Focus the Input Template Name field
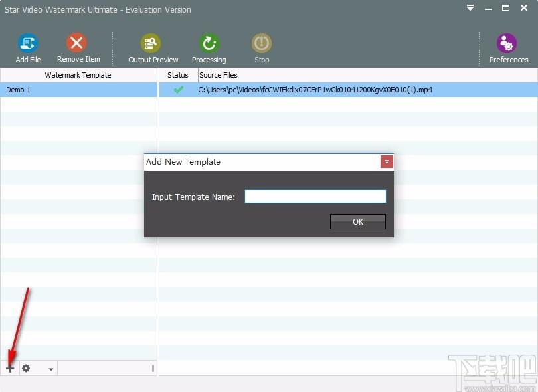The height and width of the screenshot is (392, 538). coord(315,197)
